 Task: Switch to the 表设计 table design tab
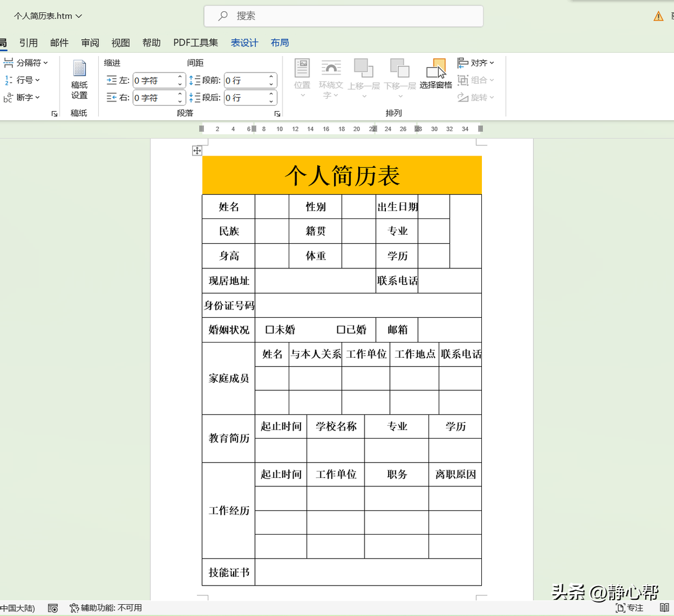(244, 43)
